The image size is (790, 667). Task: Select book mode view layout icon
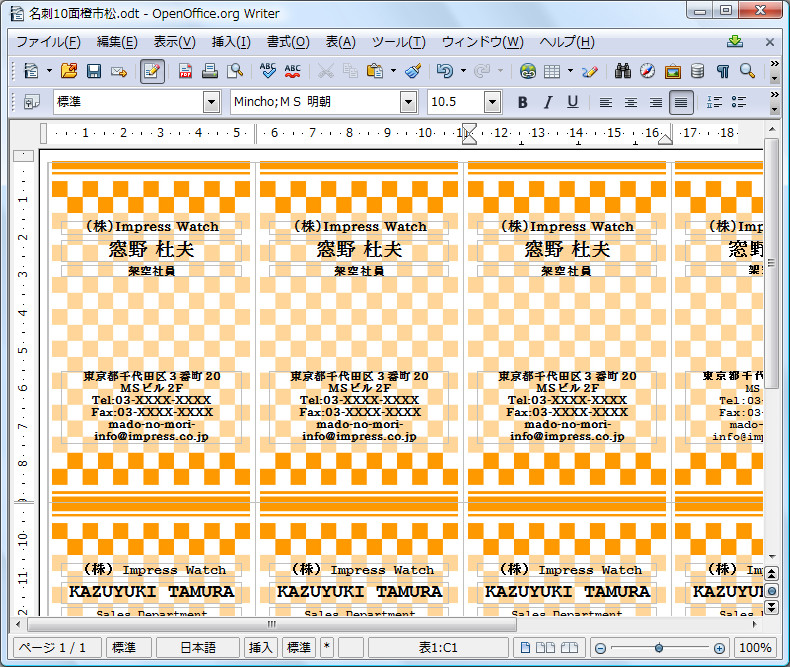coord(569,648)
